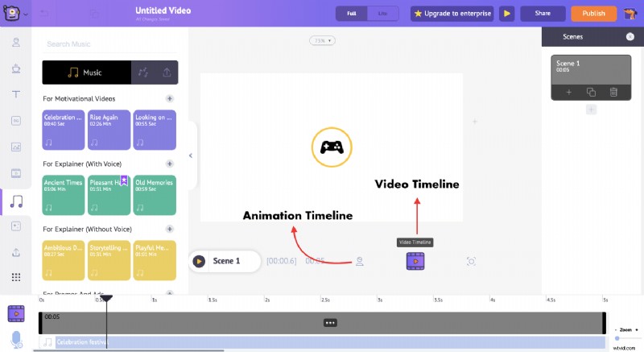644x352 pixels.
Task: Open the Upload section in sidebar
Action: tap(16, 252)
